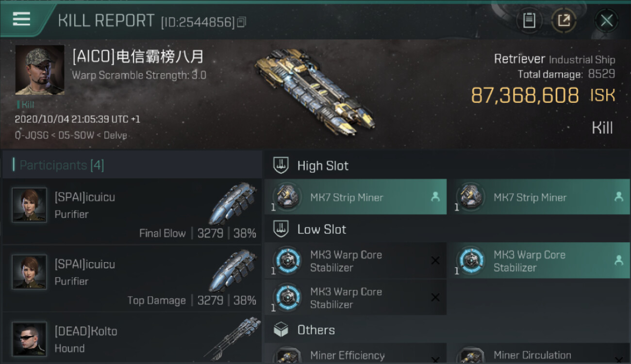View the victim's portrait with camouflage cap
This screenshot has width=631, height=364.
coord(40,70)
